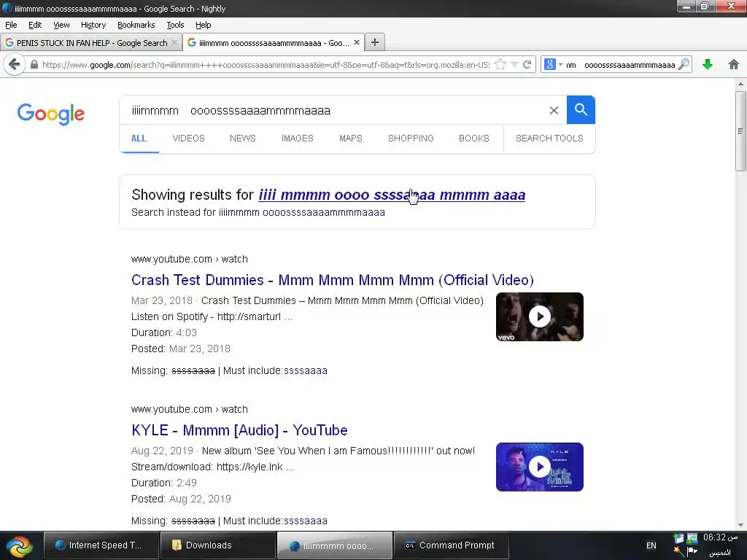The height and width of the screenshot is (560, 747).
Task: Click the blue Google search button
Action: pyautogui.click(x=581, y=109)
